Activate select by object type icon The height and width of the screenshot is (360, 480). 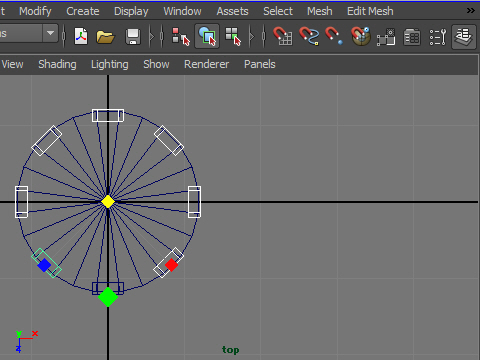(207, 36)
